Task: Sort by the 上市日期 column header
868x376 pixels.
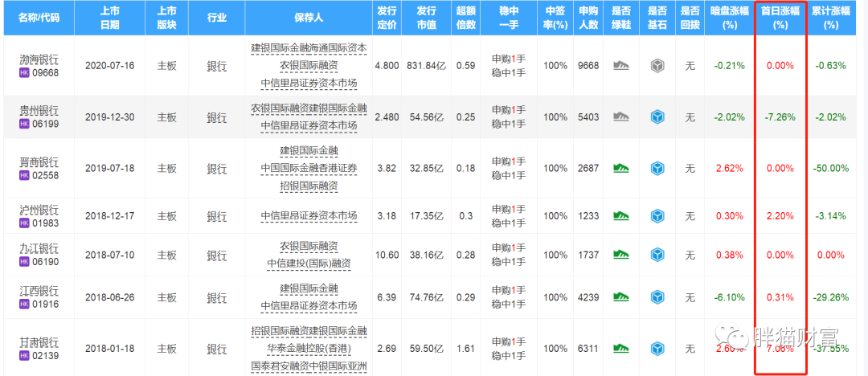Action: [109, 18]
